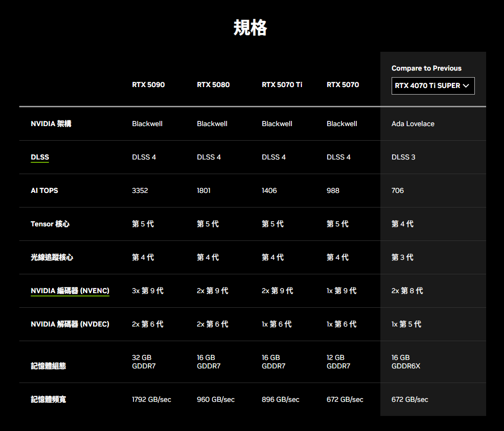Click the Compare to Previous label
This screenshot has height=431, width=504.
click(x=426, y=68)
